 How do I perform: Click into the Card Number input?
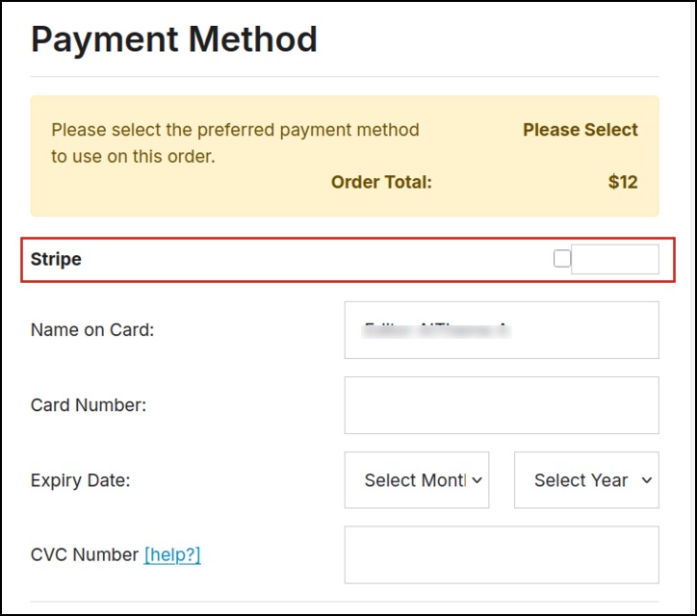(x=502, y=405)
